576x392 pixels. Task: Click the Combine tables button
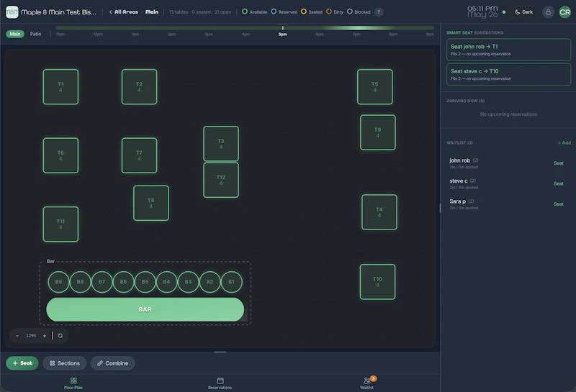click(x=113, y=363)
